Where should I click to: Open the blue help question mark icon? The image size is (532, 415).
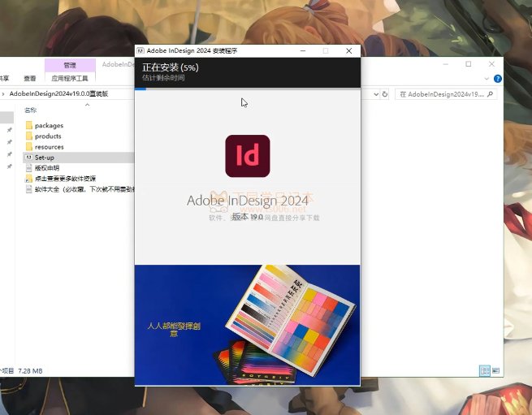(x=497, y=79)
